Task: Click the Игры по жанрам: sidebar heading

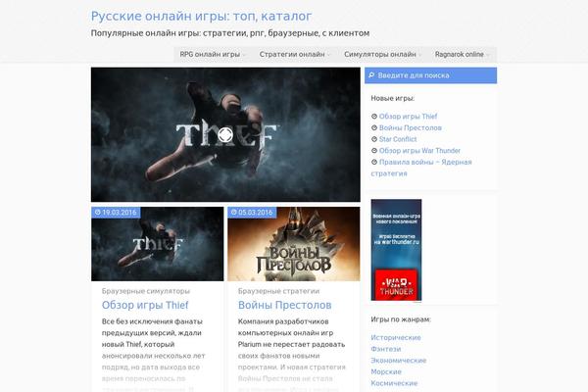Action: point(401,319)
